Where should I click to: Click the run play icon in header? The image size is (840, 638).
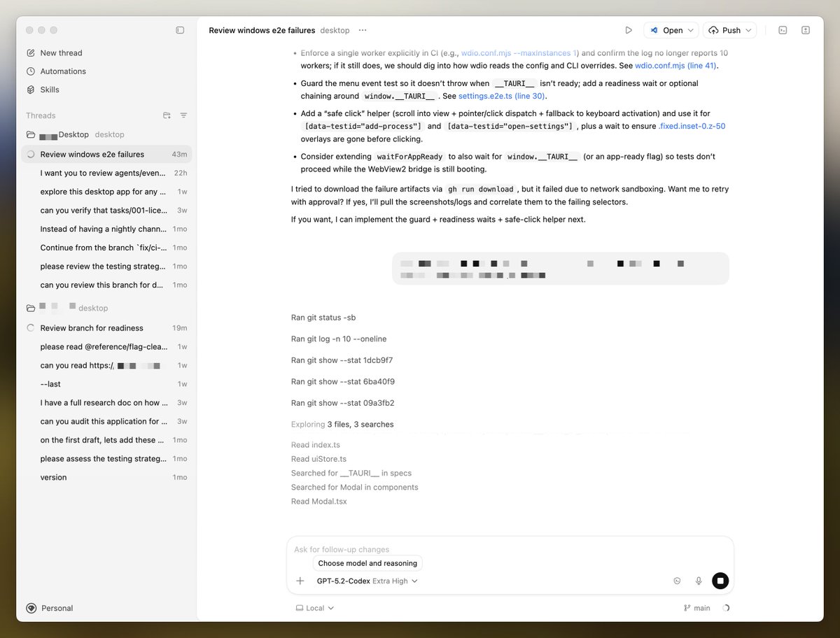[x=629, y=30]
